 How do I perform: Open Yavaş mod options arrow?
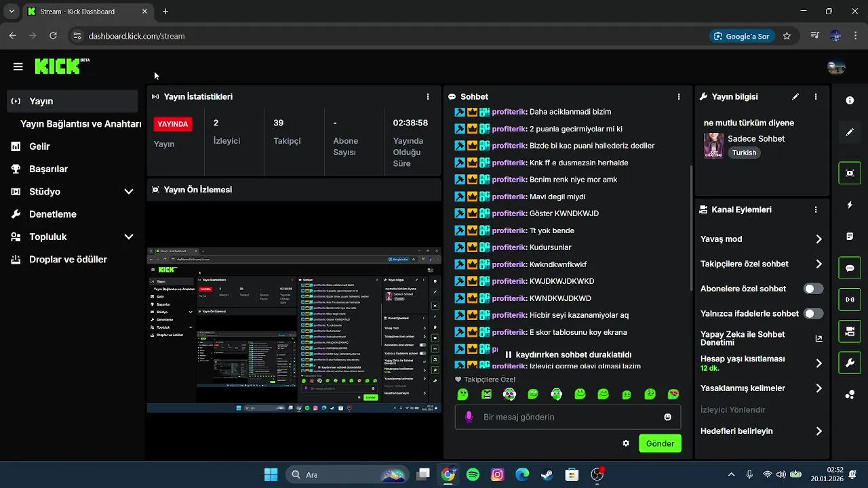point(818,239)
